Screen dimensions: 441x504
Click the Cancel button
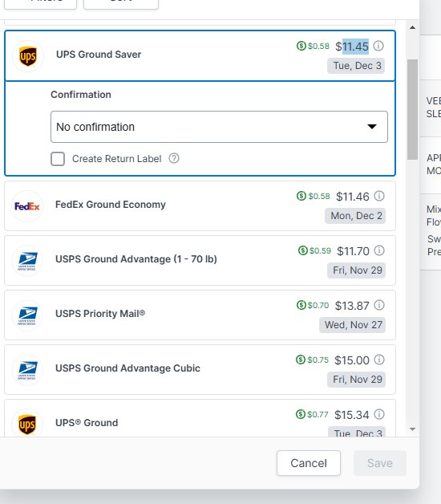click(x=309, y=463)
